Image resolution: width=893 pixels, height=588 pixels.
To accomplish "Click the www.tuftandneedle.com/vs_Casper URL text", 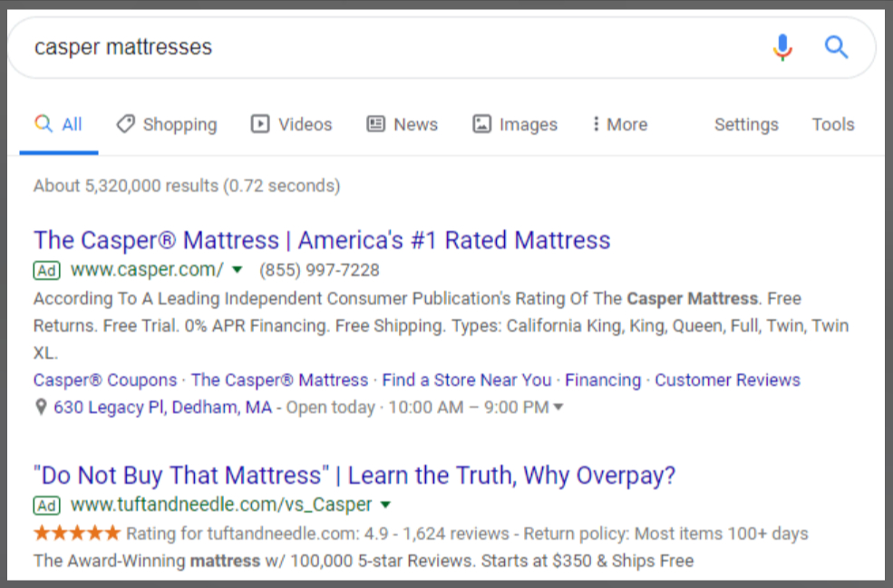I will pyautogui.click(x=221, y=505).
